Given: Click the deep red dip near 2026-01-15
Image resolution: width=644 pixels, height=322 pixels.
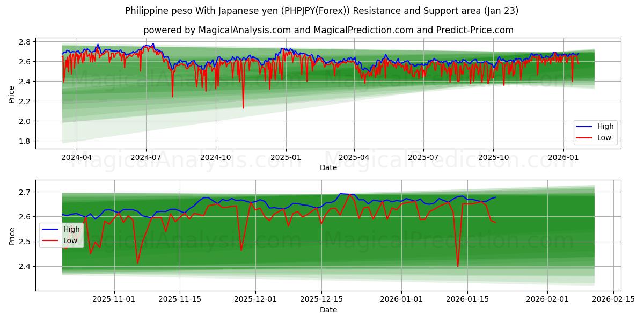Looking at the screenshot, I should (457, 264).
